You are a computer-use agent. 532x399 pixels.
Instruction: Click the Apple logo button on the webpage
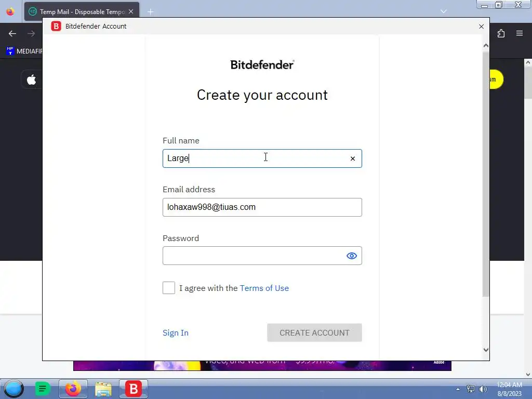click(x=32, y=80)
